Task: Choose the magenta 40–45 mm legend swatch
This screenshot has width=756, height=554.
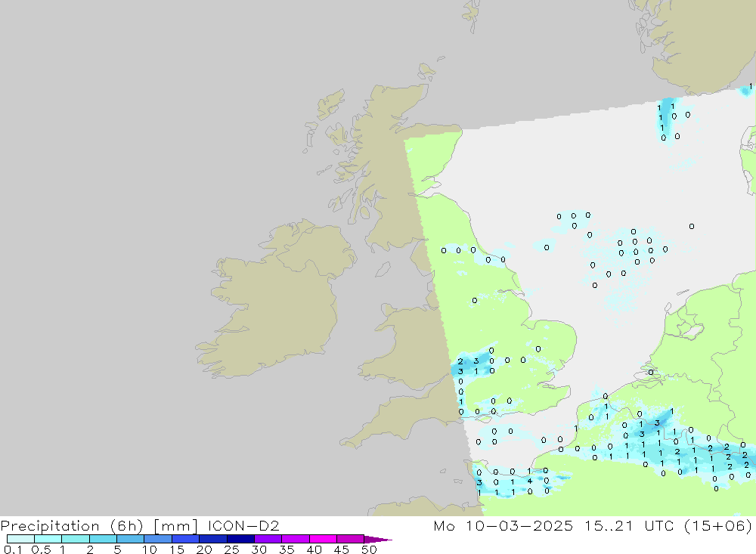Action: (323, 539)
